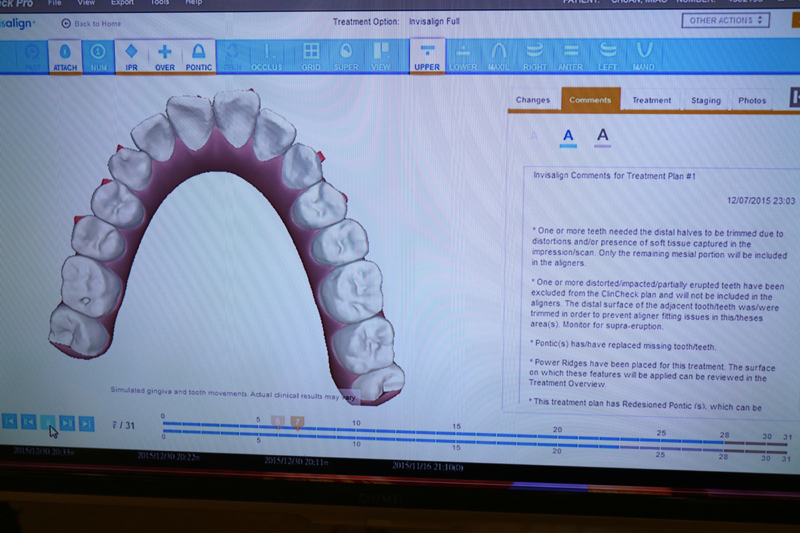Viewport: 800px width, 533px height.
Task: Click the stage 6 timeline marker
Action: (x=277, y=422)
